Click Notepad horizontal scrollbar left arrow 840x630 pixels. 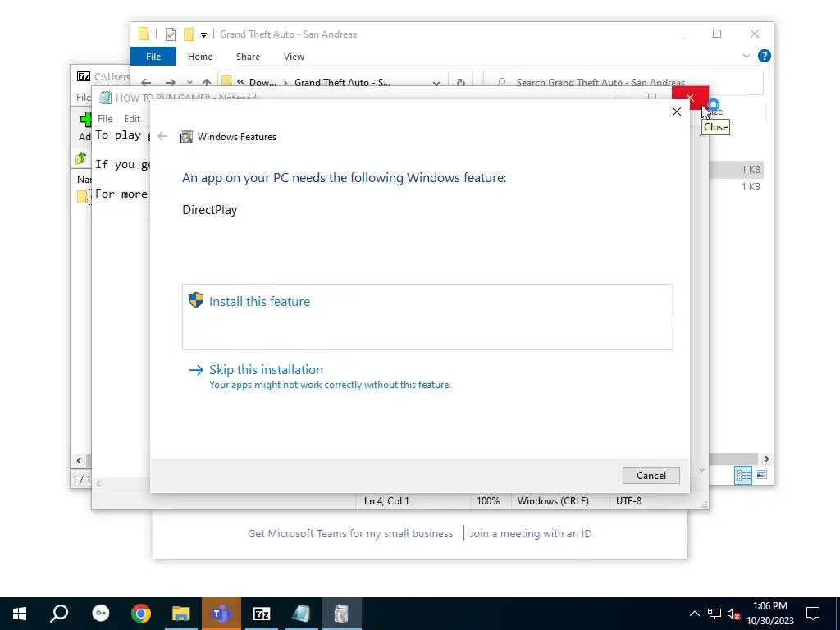pos(98,483)
